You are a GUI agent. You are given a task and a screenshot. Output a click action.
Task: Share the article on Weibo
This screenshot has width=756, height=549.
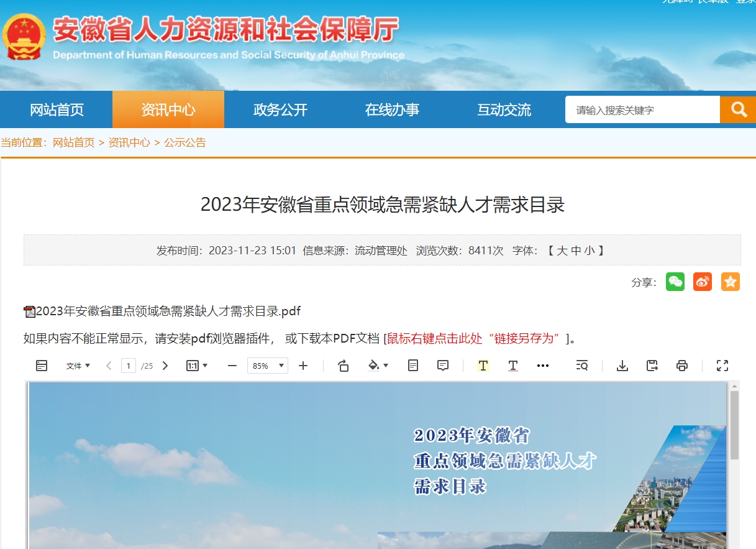[703, 282]
